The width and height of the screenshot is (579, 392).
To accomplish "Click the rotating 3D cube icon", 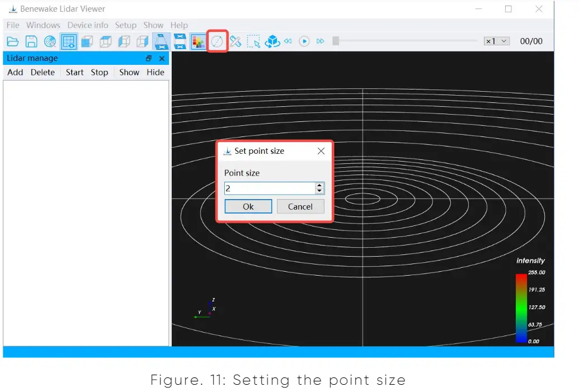I will 272,41.
